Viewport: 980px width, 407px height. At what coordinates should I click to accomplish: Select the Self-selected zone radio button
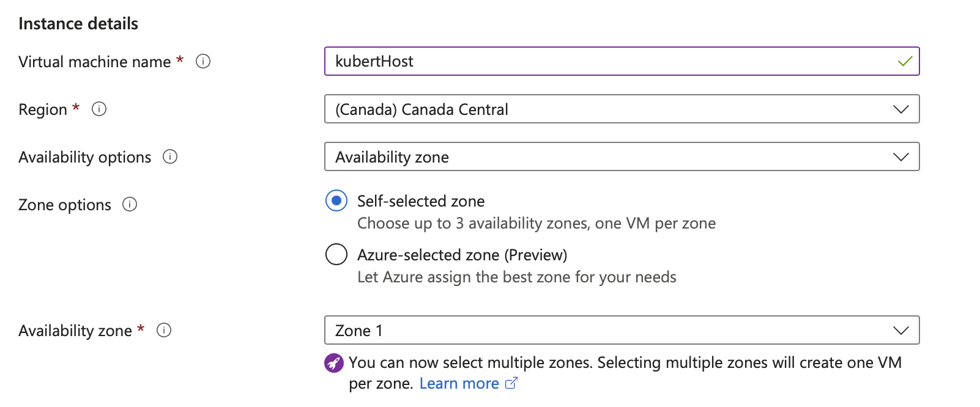[336, 200]
